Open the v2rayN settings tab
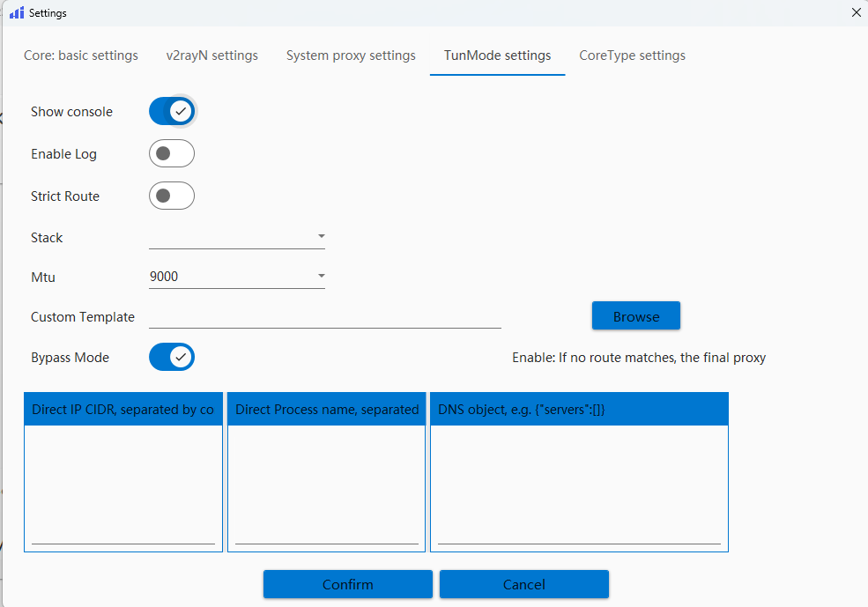 click(x=211, y=55)
